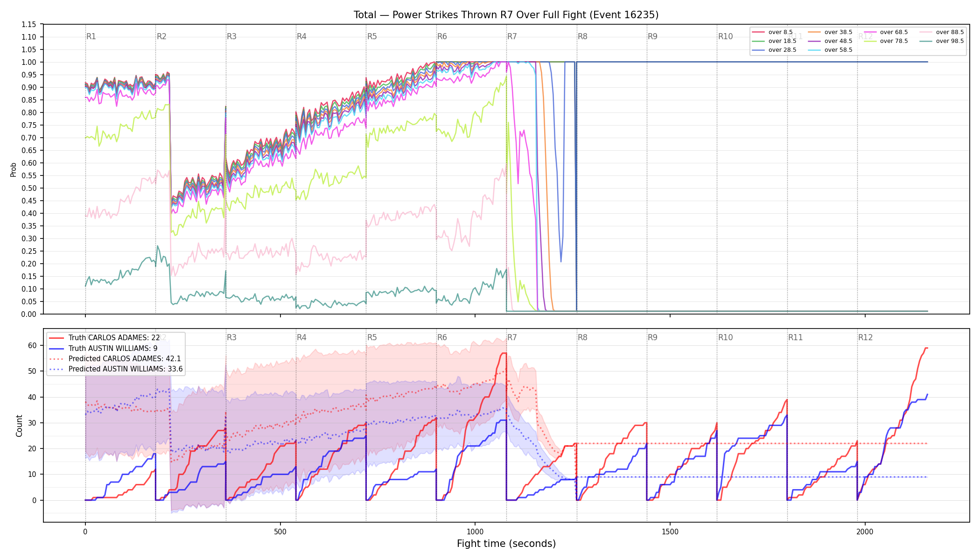Click the teal line swatch for 'over 98.5'
This screenshot has width=980, height=560.
click(926, 41)
